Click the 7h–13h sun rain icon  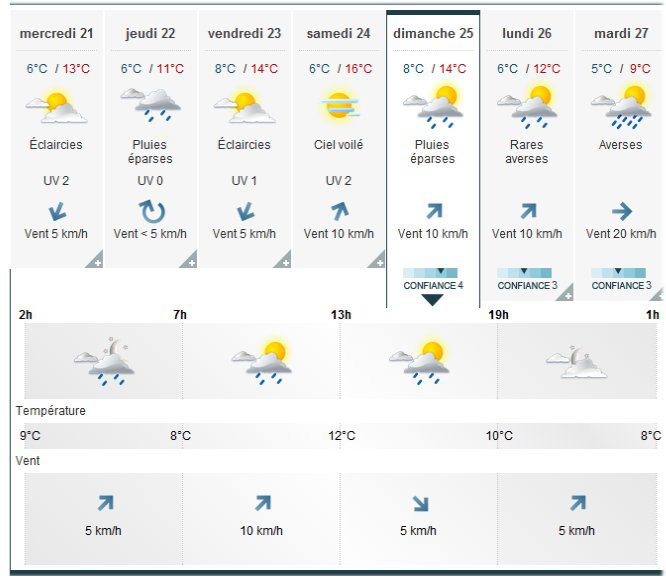click(262, 362)
